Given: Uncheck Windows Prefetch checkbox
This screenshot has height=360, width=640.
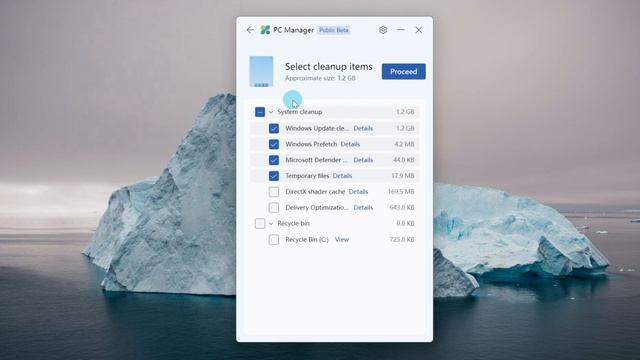Looking at the screenshot, I should (274, 144).
